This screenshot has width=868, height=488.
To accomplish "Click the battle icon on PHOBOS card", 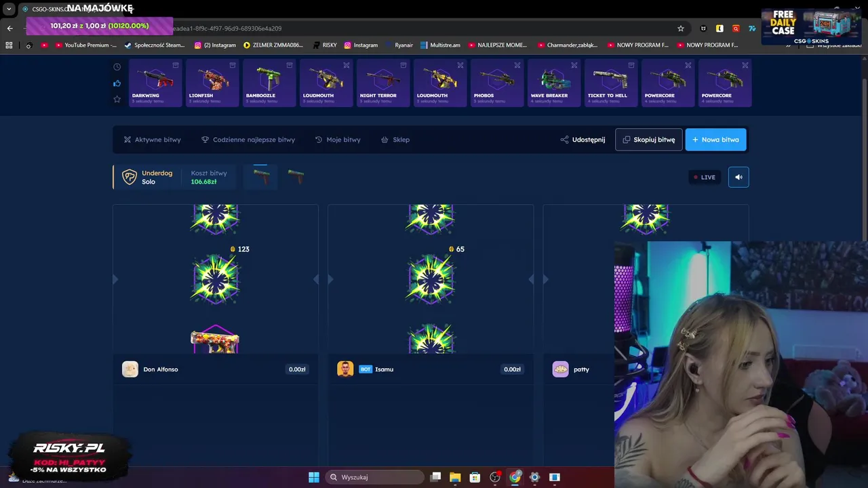I will [517, 65].
